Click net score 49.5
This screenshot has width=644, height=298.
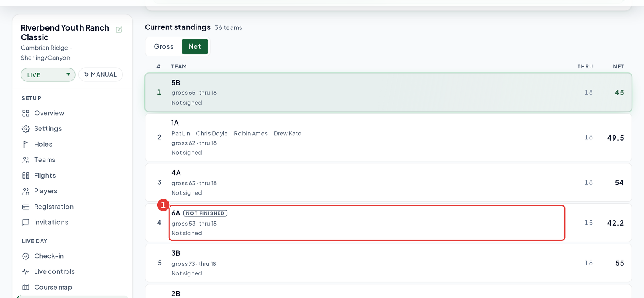615,138
